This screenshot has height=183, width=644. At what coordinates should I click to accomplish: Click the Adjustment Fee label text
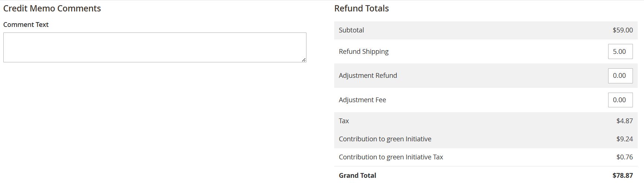[x=362, y=100]
